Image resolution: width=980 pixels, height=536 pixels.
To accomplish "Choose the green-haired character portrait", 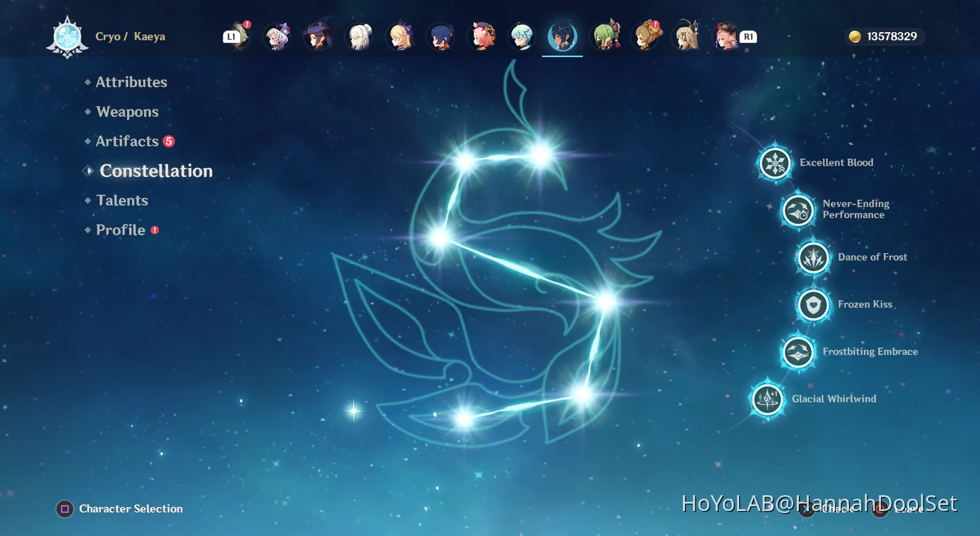I will 606,36.
